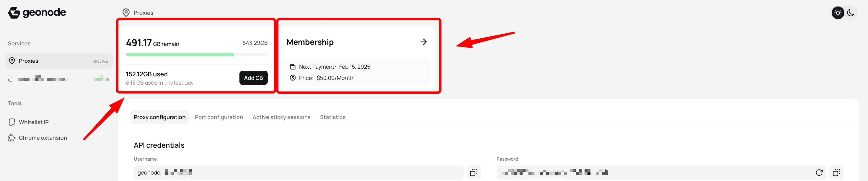
Task: Open Membership details arrow
Action: (x=424, y=42)
